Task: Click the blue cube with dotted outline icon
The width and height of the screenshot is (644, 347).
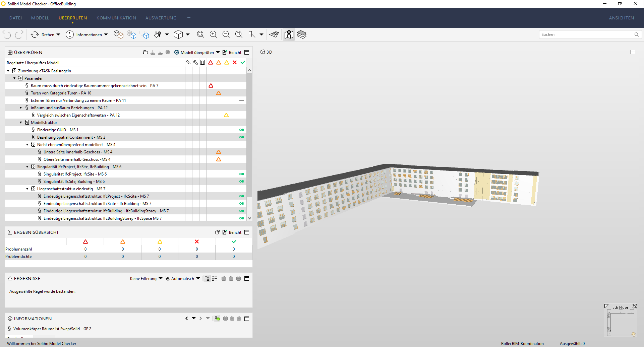Action: [144, 34]
